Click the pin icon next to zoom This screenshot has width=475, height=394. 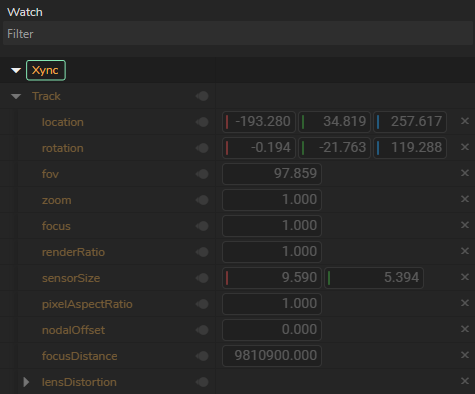(x=202, y=200)
